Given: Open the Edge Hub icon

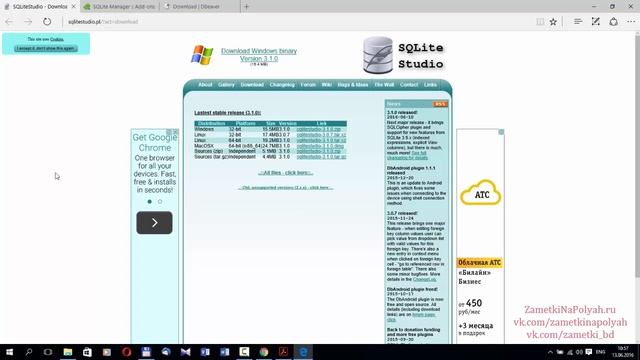Looking at the screenshot, I should click(x=578, y=22).
